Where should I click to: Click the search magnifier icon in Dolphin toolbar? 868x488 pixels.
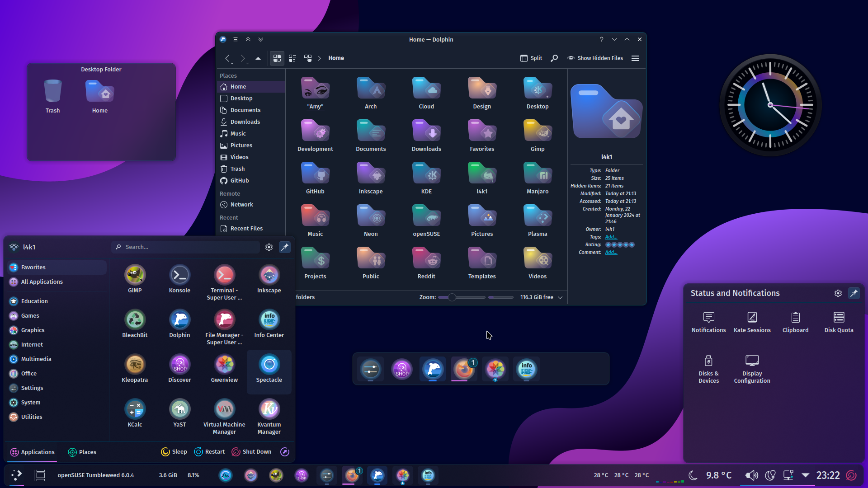[554, 58]
